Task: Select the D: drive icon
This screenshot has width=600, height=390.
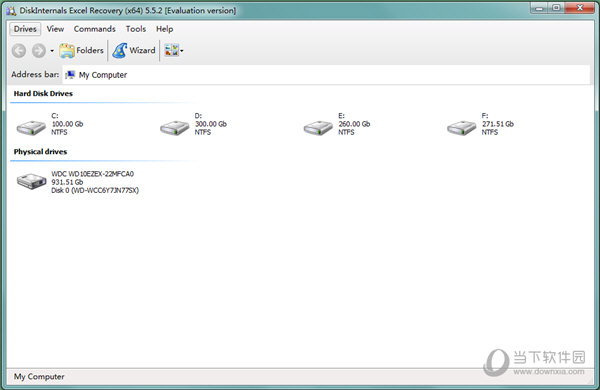Action: 174,127
